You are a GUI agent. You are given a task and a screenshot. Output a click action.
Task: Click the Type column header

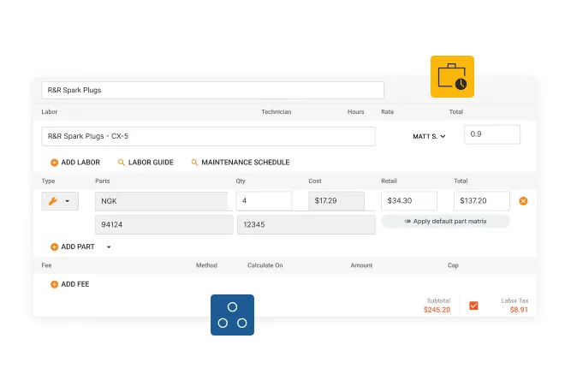pos(48,181)
